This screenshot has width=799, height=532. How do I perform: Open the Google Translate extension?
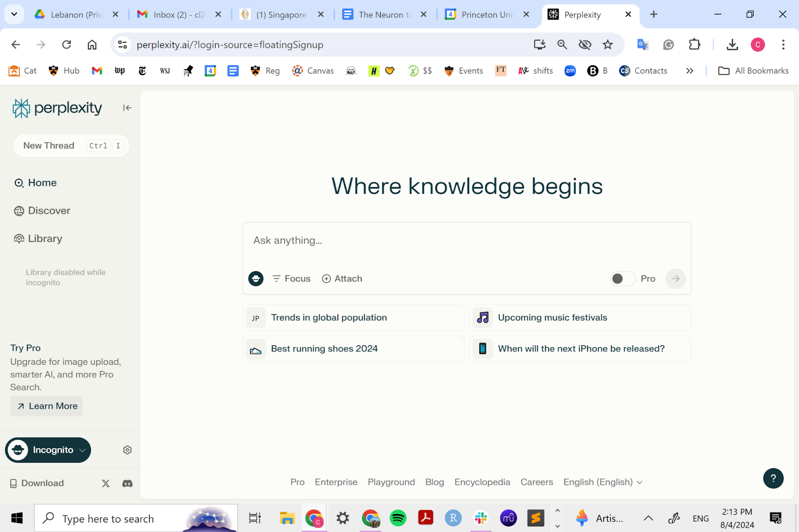click(x=643, y=45)
